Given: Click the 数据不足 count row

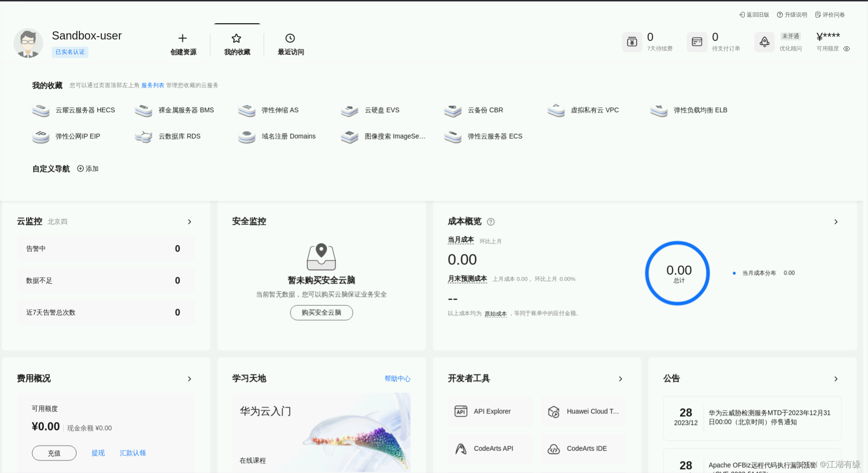Looking at the screenshot, I should 106,281.
